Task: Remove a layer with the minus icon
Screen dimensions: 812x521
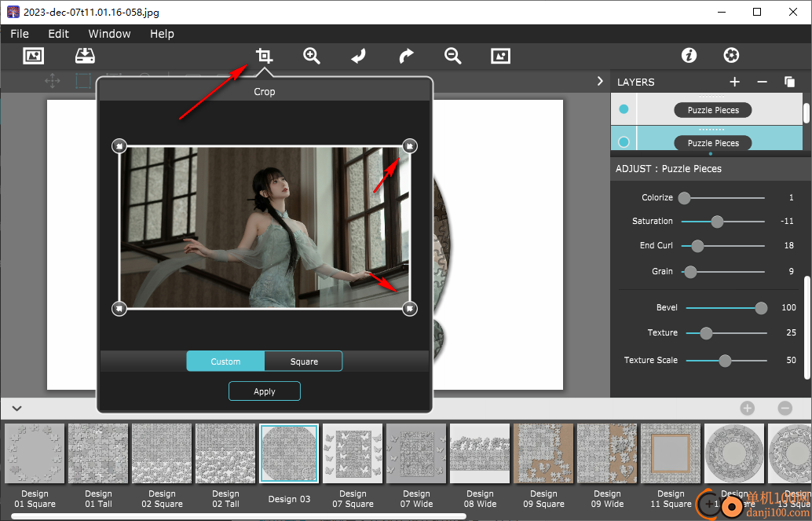Action: tap(762, 82)
